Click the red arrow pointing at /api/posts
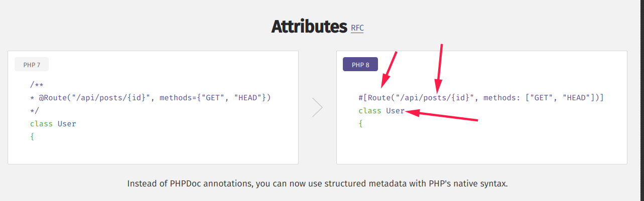644x201 pixels. 440,65
